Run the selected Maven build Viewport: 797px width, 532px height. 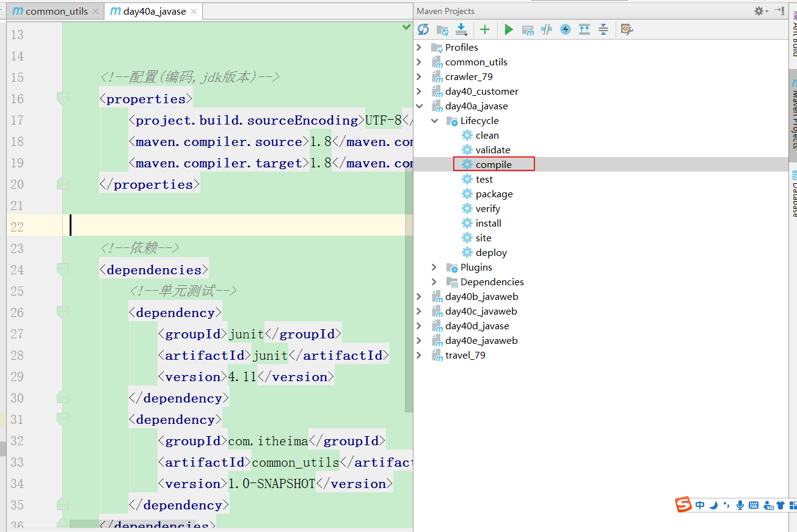[x=509, y=29]
